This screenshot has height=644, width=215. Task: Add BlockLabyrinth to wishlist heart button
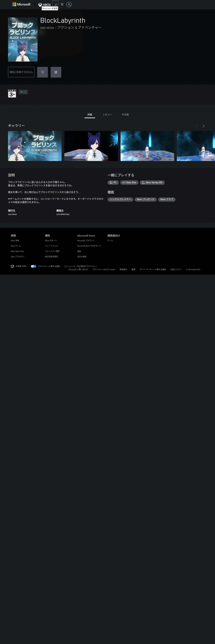pos(43,72)
